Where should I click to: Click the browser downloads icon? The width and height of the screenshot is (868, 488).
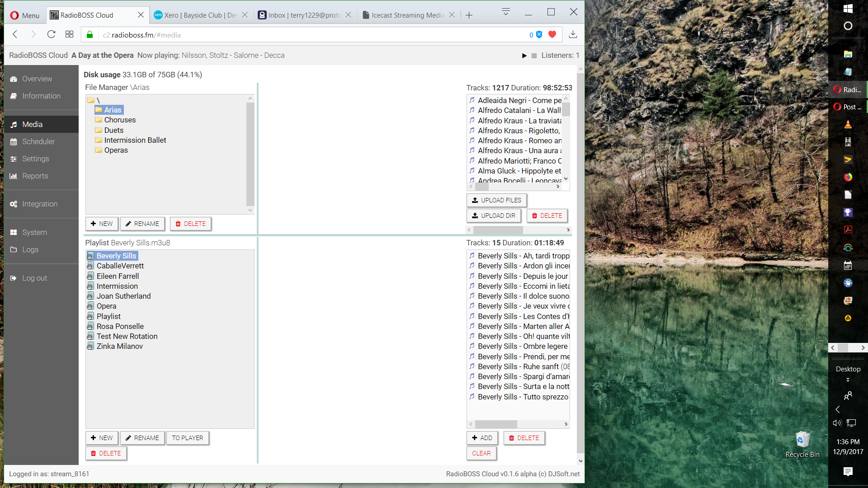click(573, 34)
